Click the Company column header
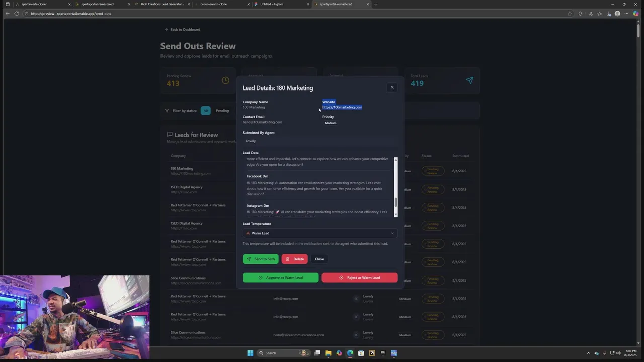Viewport: 644px width, 362px height. [x=178, y=156]
